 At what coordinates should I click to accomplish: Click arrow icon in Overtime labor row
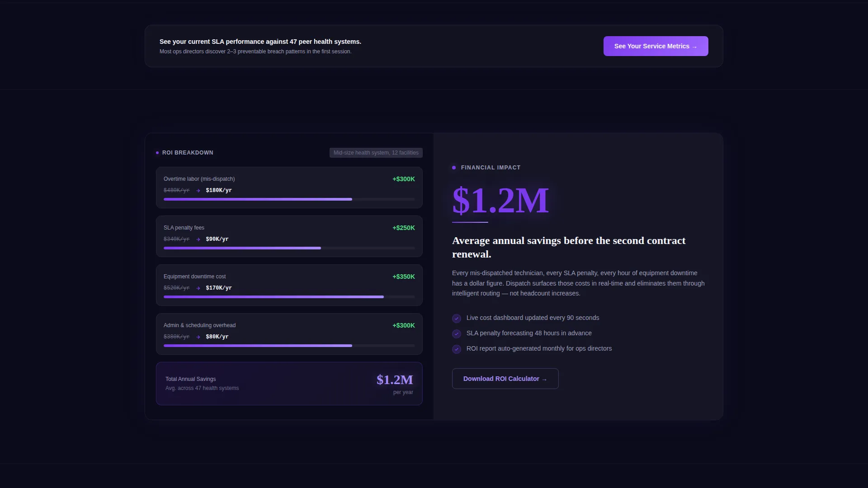pos(198,191)
